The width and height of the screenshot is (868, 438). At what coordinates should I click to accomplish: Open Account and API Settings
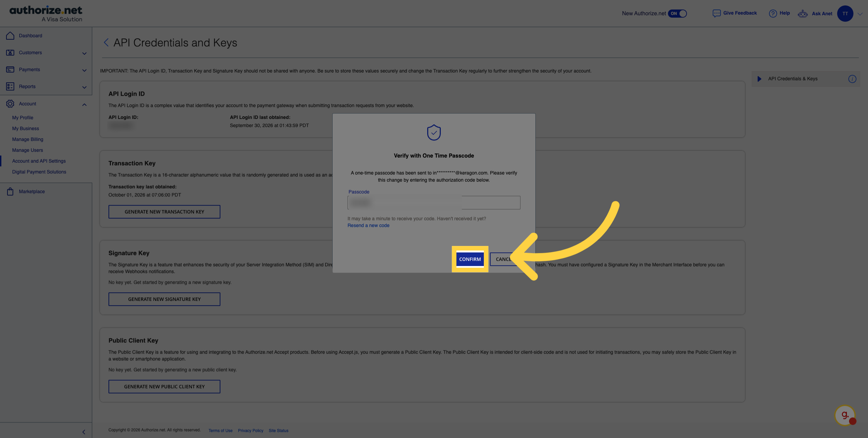[39, 161]
